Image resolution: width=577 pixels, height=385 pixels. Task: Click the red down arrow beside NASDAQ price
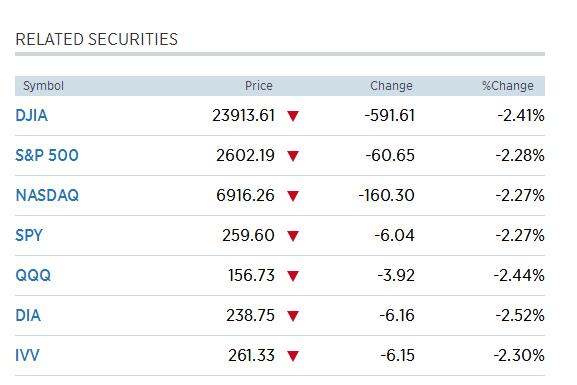(x=293, y=196)
